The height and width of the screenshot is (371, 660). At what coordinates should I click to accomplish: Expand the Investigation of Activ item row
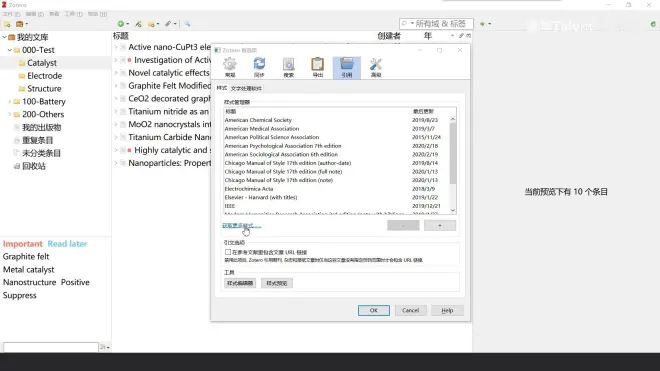tap(116, 60)
